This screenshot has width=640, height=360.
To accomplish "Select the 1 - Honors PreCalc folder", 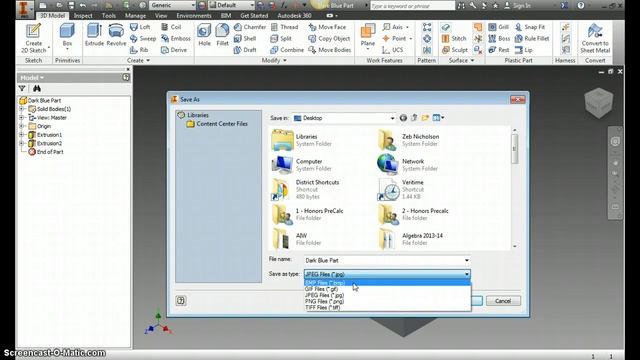I will pos(308,214).
